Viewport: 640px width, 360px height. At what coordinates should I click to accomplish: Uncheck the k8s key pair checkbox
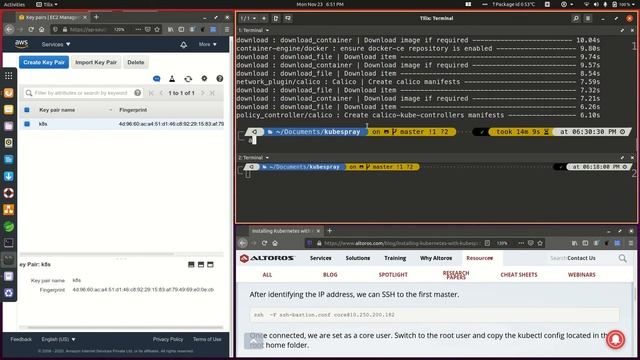(x=27, y=124)
